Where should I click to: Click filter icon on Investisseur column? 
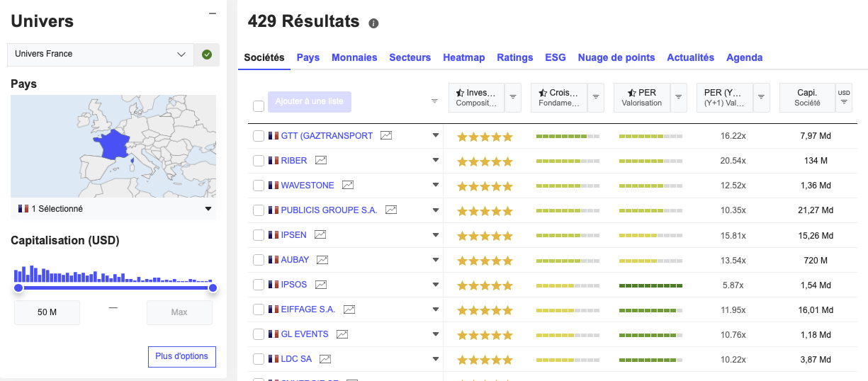(513, 98)
